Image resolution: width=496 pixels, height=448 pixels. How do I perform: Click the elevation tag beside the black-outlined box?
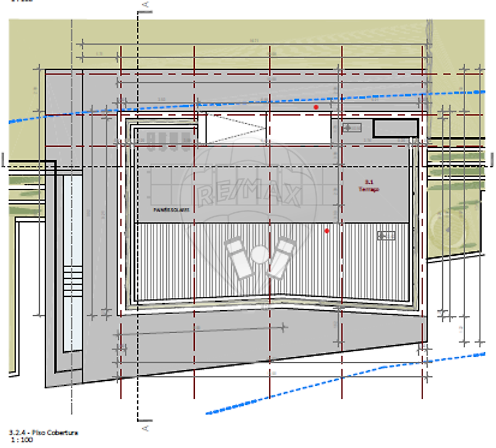click(x=352, y=128)
